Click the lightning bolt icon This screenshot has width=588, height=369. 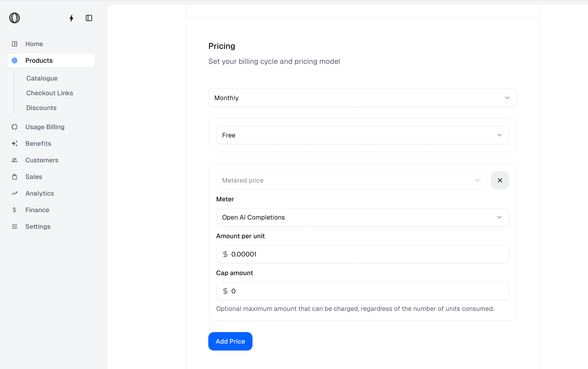tap(71, 18)
